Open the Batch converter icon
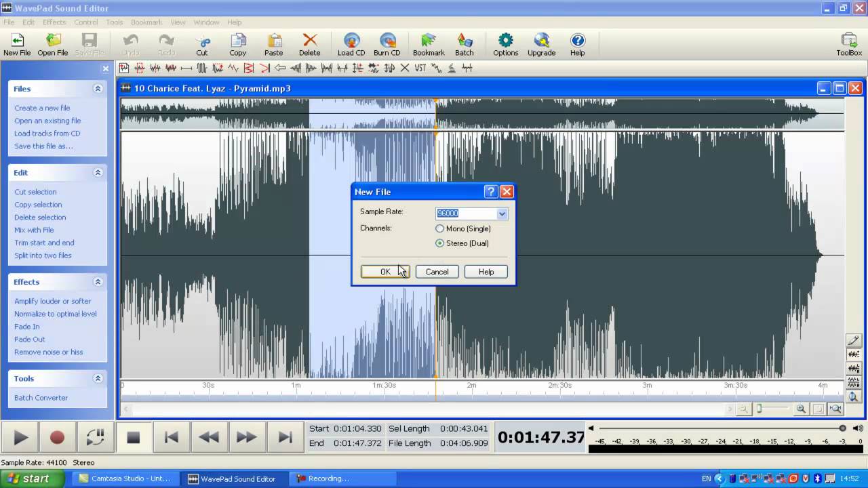The image size is (868, 488). (x=465, y=45)
